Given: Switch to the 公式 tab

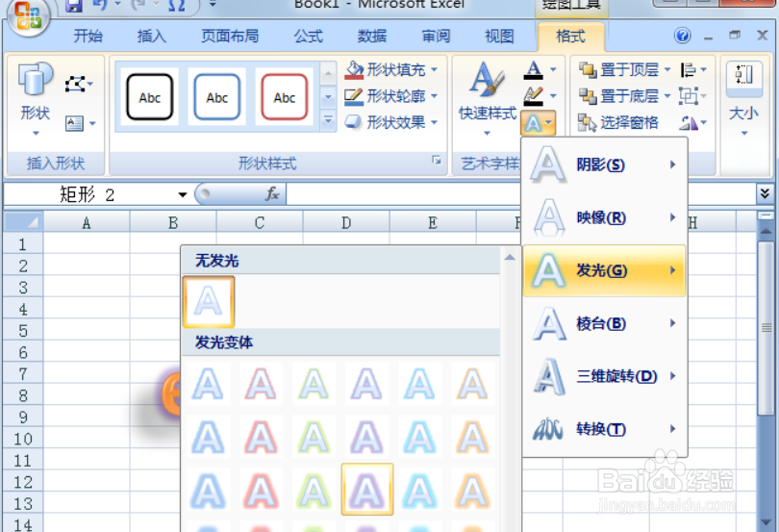Looking at the screenshot, I should (308, 36).
